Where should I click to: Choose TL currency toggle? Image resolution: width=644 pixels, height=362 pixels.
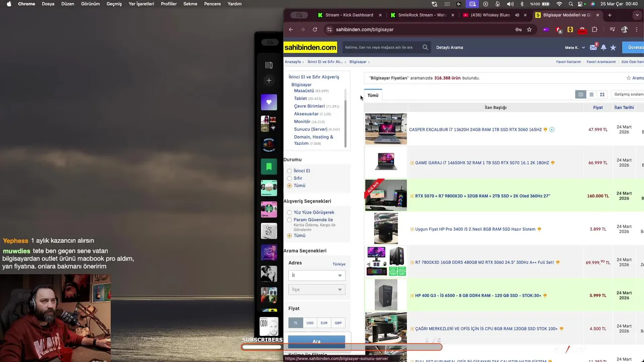coord(295,323)
